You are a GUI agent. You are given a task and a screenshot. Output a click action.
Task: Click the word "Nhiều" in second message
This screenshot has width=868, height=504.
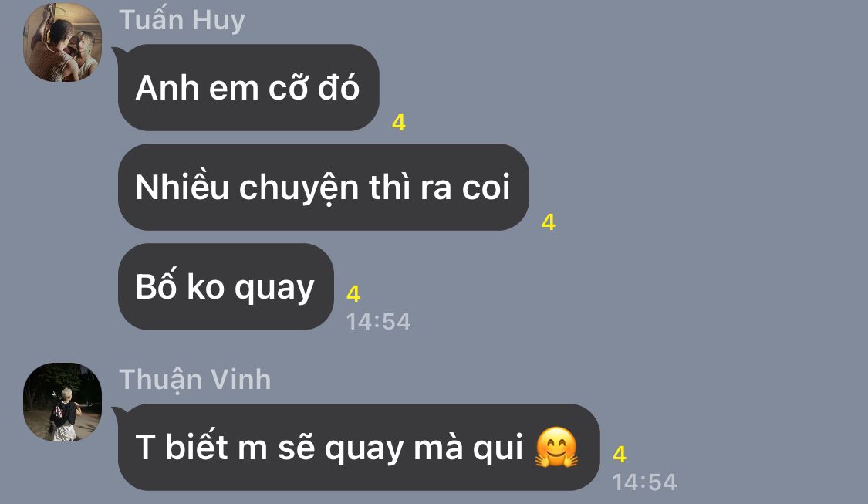[182, 188]
